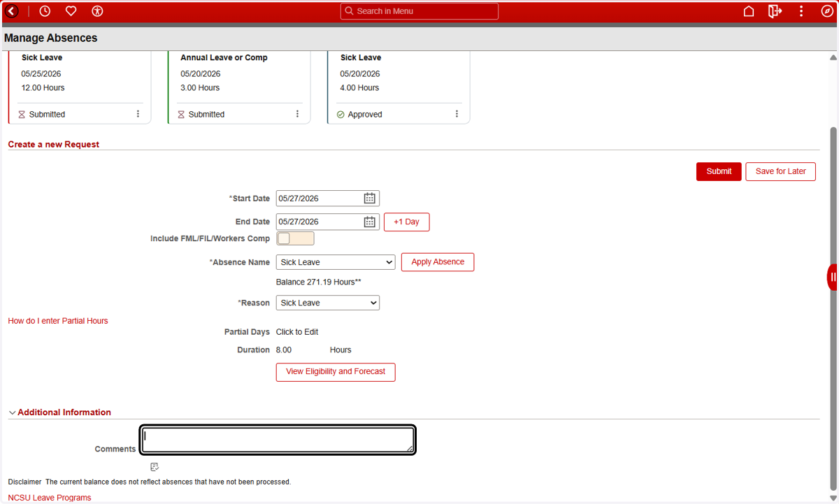Open actions menu on Approved Sick Leave card

[457, 114]
